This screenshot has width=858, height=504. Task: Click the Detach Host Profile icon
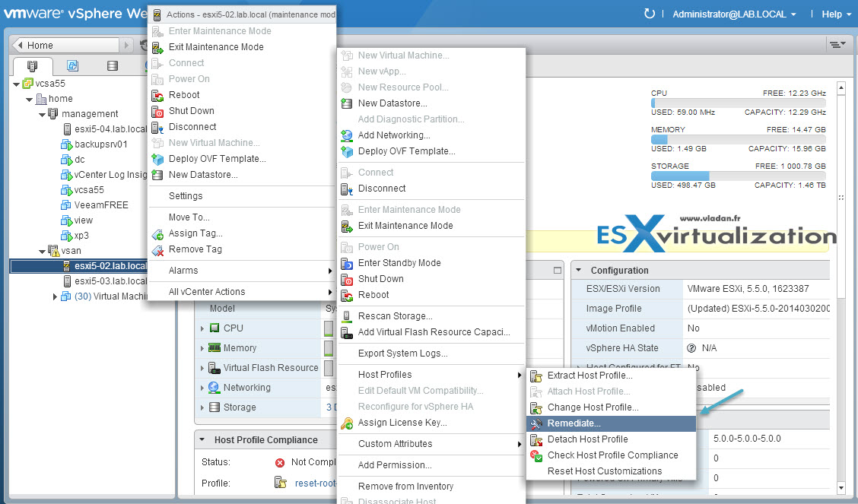tap(536, 439)
